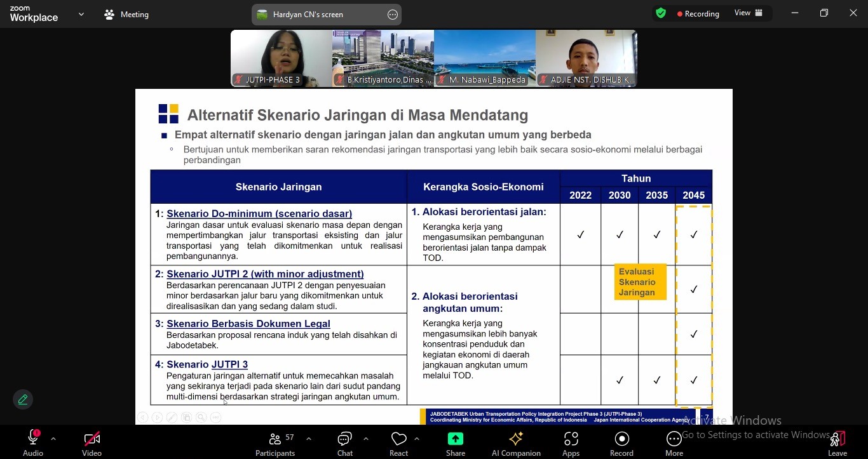
Task: Unmute microphone with the Audio button
Action: (x=33, y=442)
